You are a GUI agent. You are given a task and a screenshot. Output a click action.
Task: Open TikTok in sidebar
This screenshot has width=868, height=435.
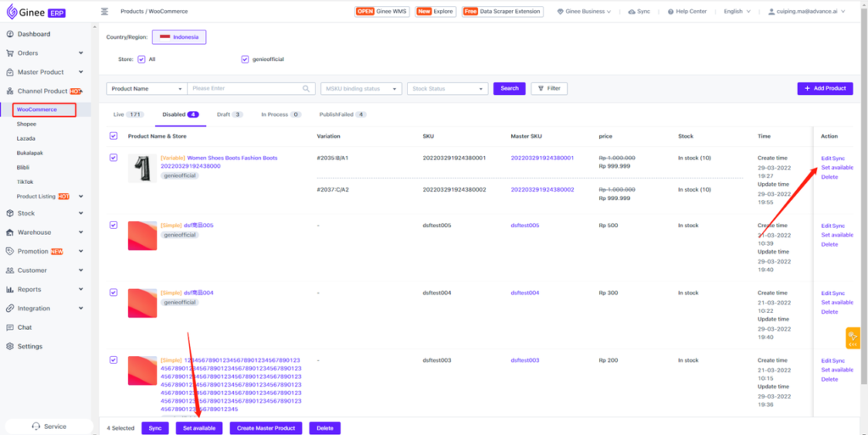(x=25, y=181)
